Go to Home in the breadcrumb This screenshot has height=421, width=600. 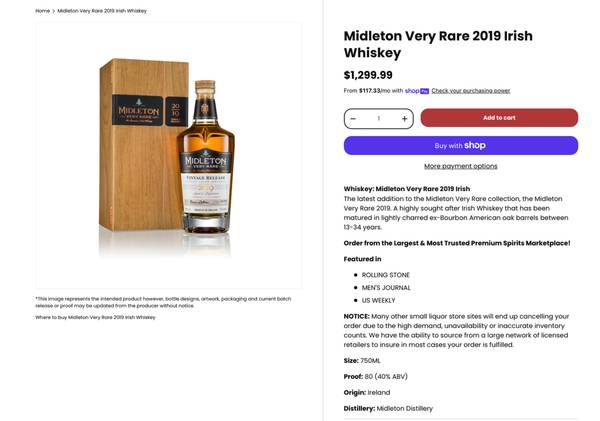point(43,11)
